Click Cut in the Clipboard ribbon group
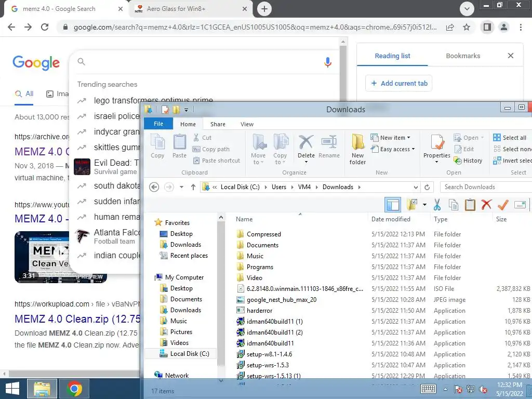Image resolution: width=532 pixels, height=399 pixels. (202, 137)
